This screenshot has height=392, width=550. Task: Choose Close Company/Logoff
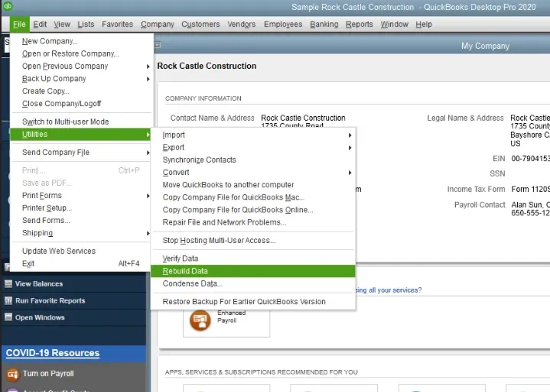[x=82, y=104]
